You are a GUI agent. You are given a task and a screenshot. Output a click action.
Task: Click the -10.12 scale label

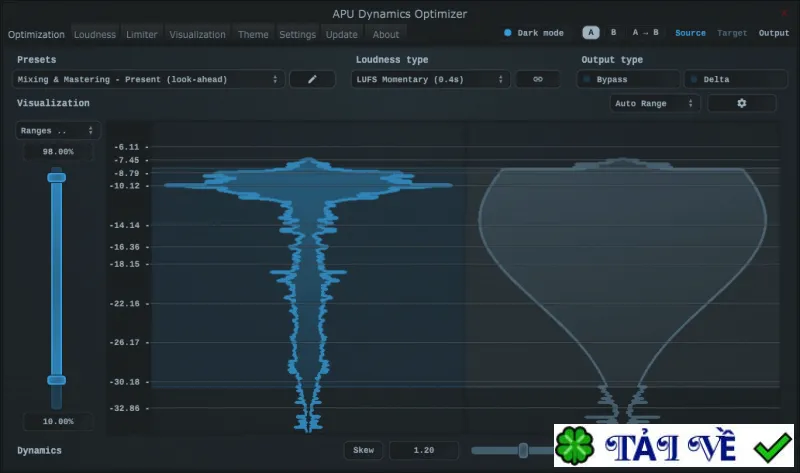click(x=124, y=186)
